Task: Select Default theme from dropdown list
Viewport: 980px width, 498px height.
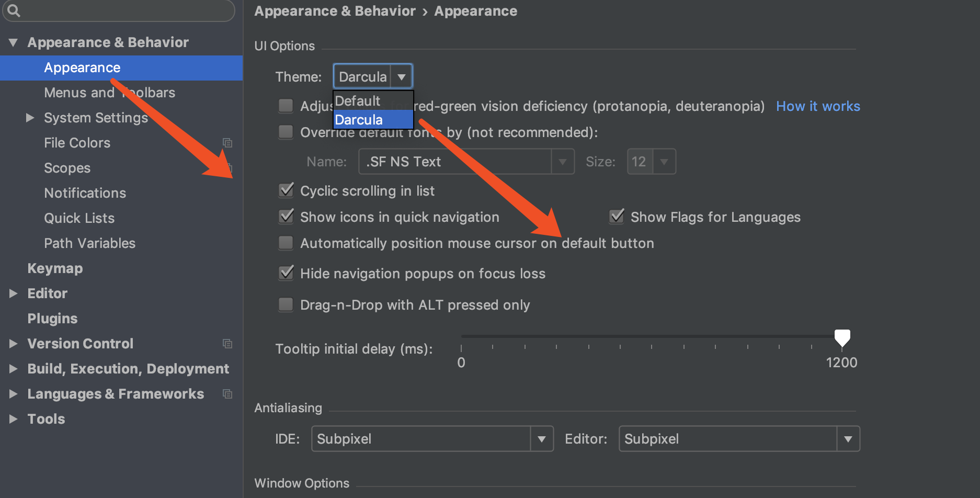Action: [x=358, y=100]
